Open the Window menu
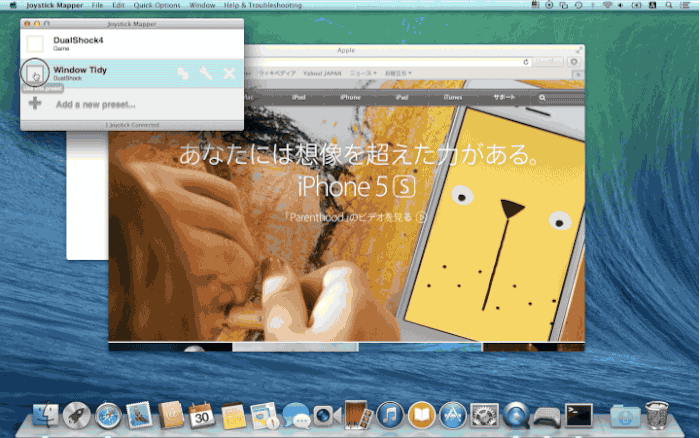 [202, 5]
